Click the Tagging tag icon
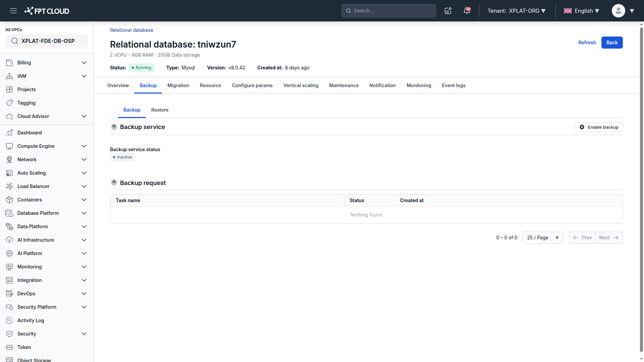The image size is (644, 362). (x=9, y=103)
